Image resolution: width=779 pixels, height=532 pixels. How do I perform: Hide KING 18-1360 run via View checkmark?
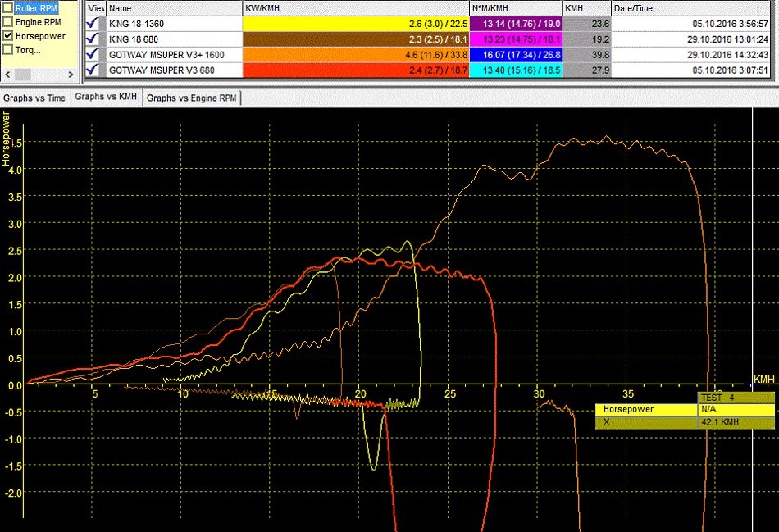(93, 24)
